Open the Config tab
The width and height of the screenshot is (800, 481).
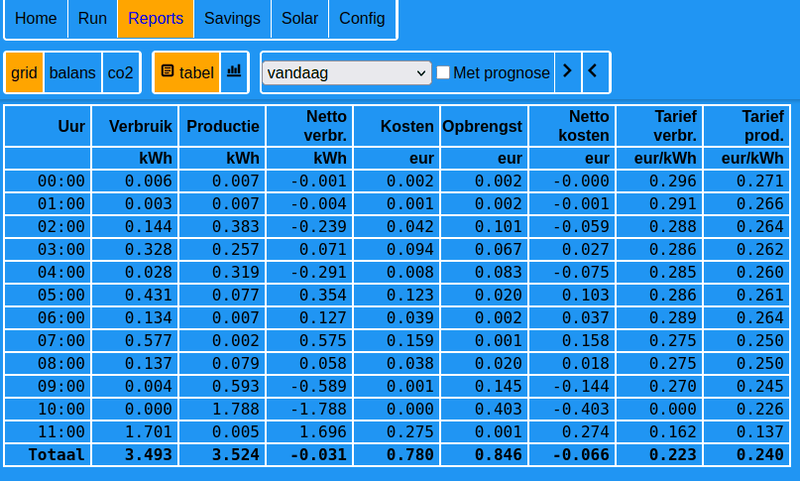[x=362, y=18]
